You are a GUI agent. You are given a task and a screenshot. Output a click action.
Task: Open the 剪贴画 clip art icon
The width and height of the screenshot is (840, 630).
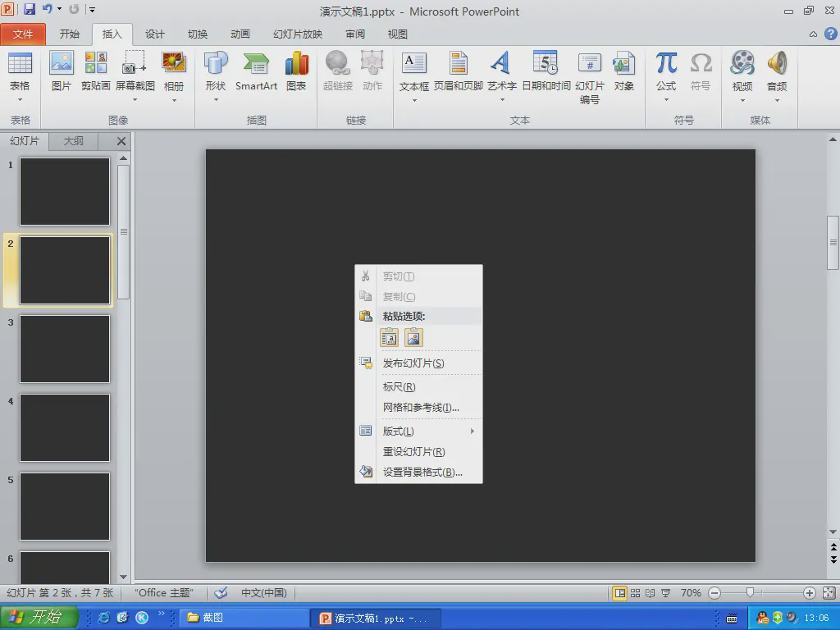[x=96, y=71]
